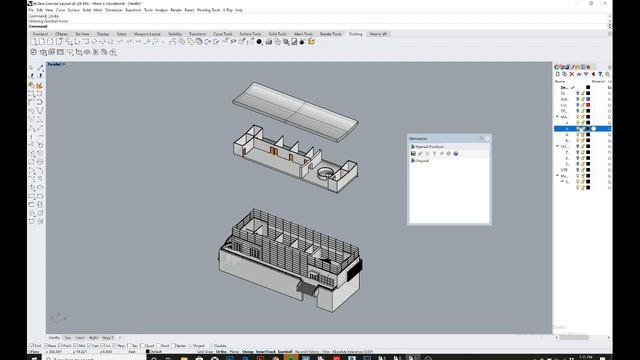This screenshot has width=640, height=360.
Task: Click the Command prompt input line
Action: [x=318, y=26]
